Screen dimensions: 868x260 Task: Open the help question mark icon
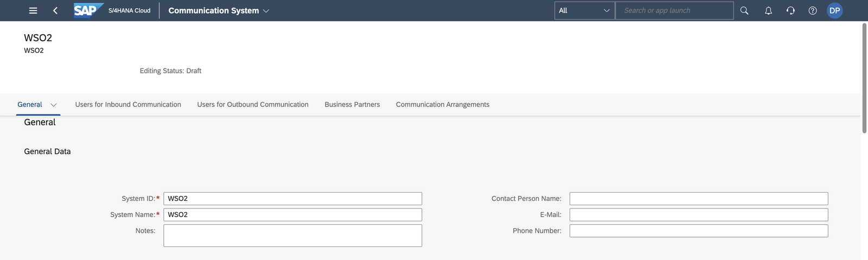(813, 10)
